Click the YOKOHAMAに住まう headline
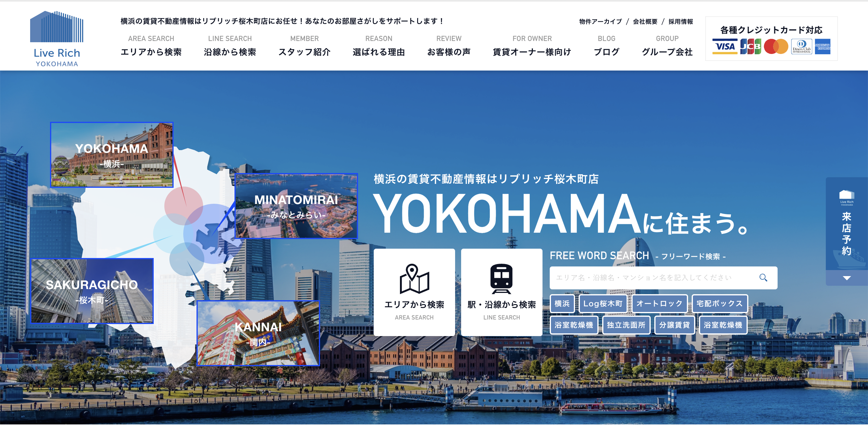The image size is (868, 425). coord(561,214)
